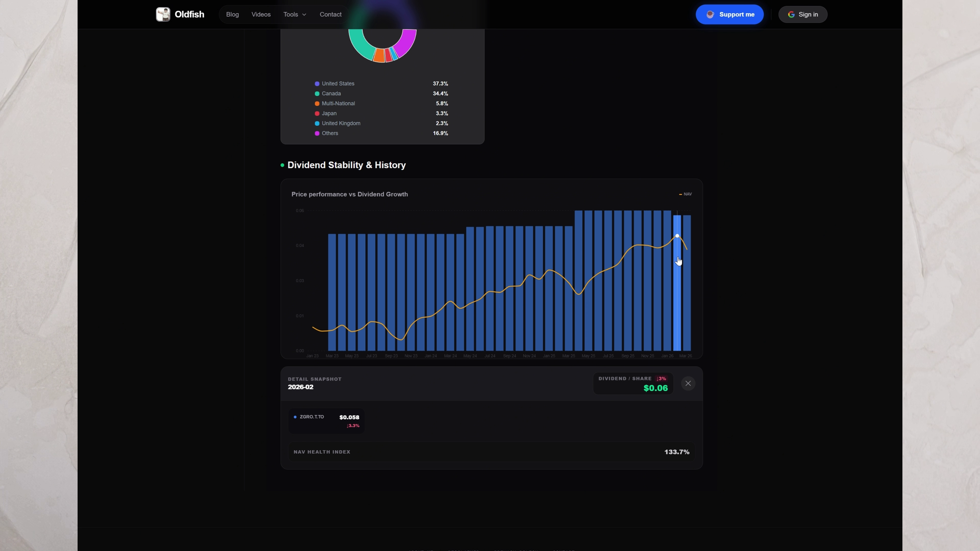Click the ZGRO.T.TO ticker card
The image size is (980, 551).
click(326, 421)
